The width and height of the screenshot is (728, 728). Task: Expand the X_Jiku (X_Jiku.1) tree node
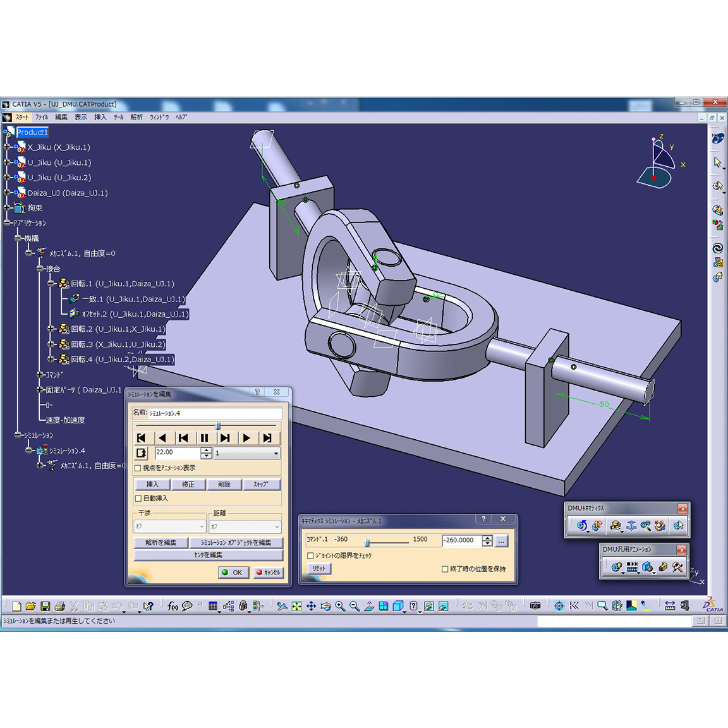pos(6,147)
